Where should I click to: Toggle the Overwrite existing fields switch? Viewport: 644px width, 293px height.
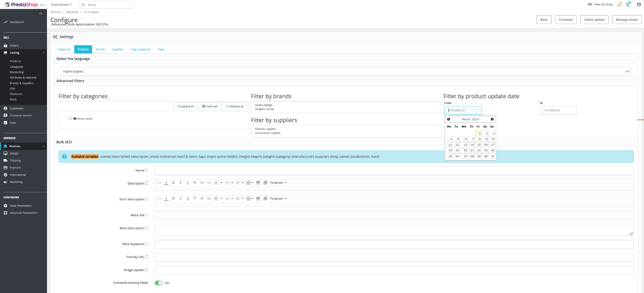(159, 283)
